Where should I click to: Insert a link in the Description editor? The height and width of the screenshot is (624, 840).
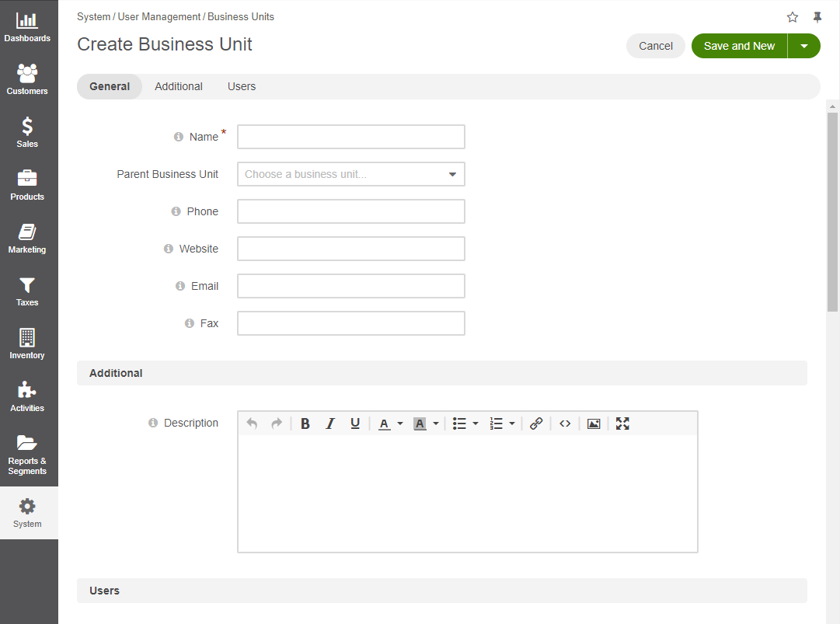(536, 424)
